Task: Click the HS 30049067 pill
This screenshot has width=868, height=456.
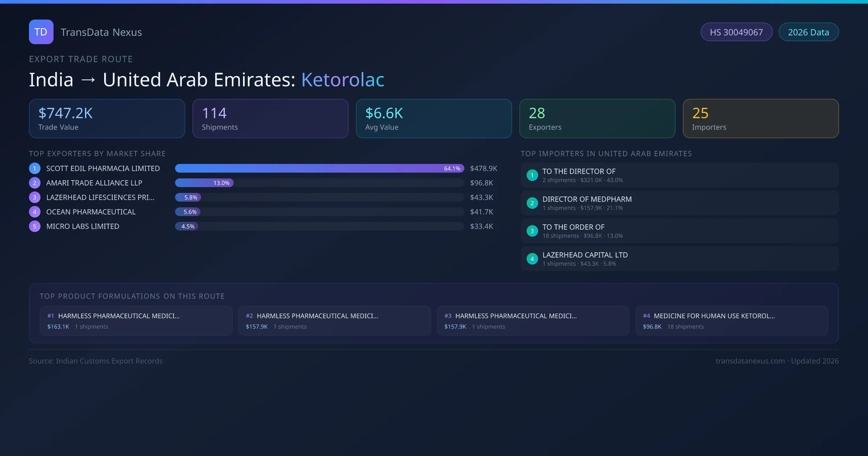Action: click(736, 32)
